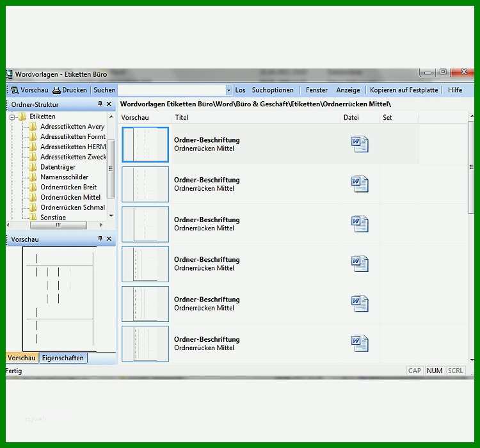Image resolution: width=480 pixels, height=448 pixels.
Task: Open Word file icon in first Ordner-Beschriftung row
Action: click(x=360, y=144)
